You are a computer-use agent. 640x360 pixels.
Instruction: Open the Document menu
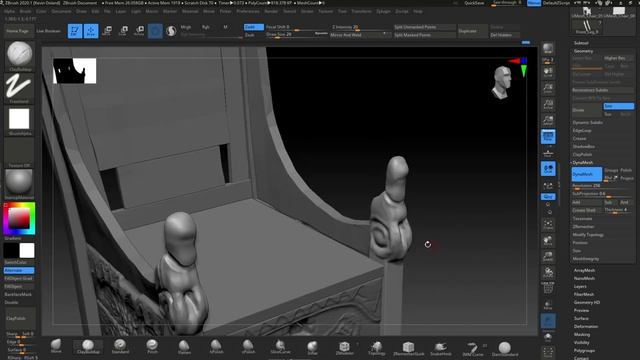pyautogui.click(x=61, y=11)
